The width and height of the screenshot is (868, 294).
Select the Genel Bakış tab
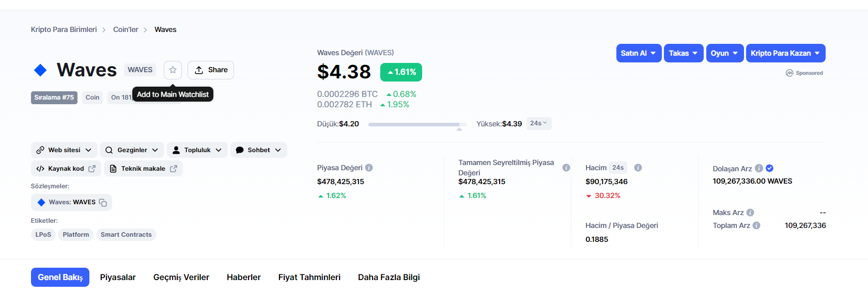point(60,277)
